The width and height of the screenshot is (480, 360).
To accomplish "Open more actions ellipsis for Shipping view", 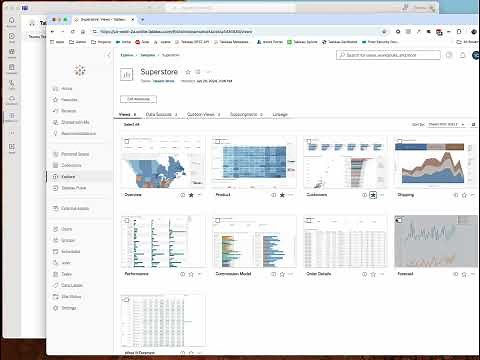I will [x=473, y=195].
